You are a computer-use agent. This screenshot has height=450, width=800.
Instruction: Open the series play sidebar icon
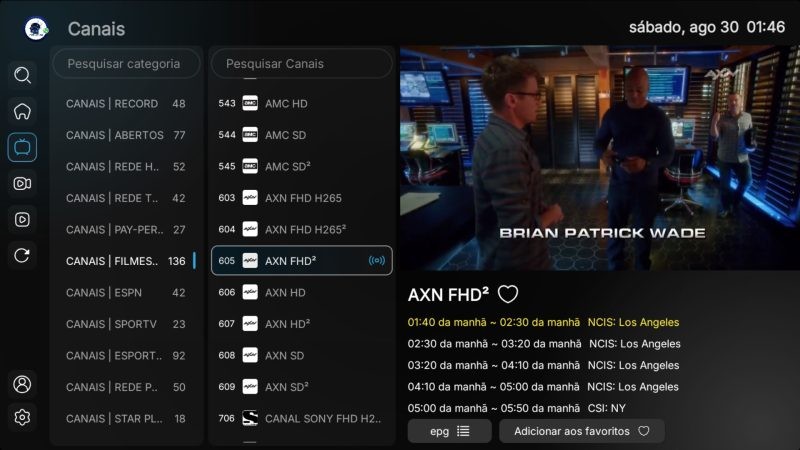(22, 219)
